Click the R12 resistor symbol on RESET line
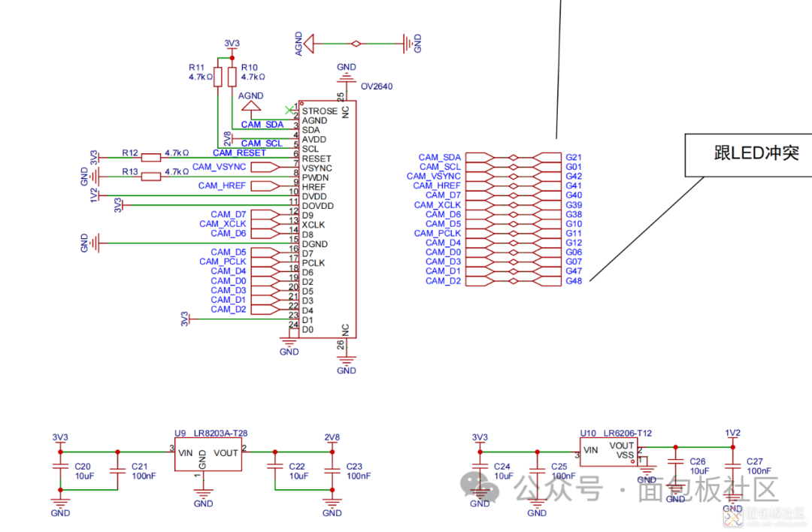The image size is (812, 532). 151,157
